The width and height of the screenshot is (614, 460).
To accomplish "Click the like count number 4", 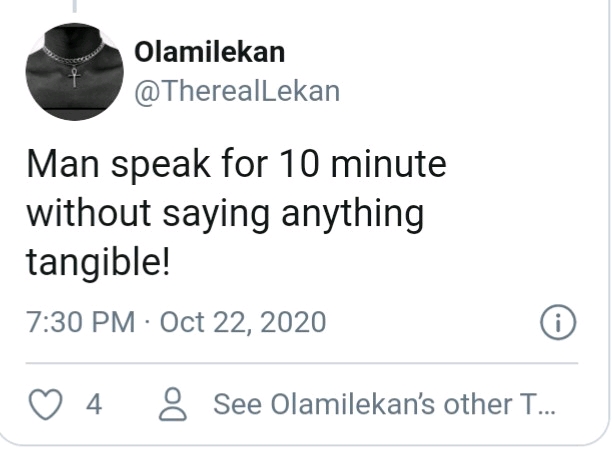I will pyautogui.click(x=93, y=405).
